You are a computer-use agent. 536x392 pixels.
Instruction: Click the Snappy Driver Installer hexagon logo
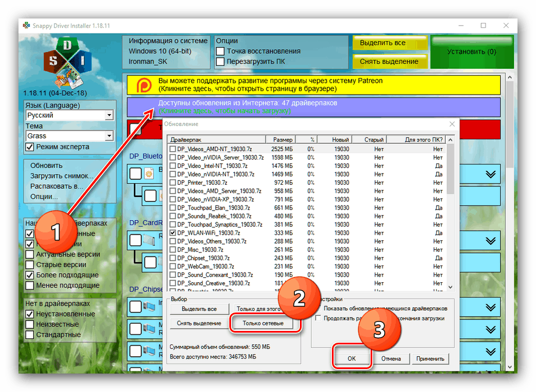[67, 62]
